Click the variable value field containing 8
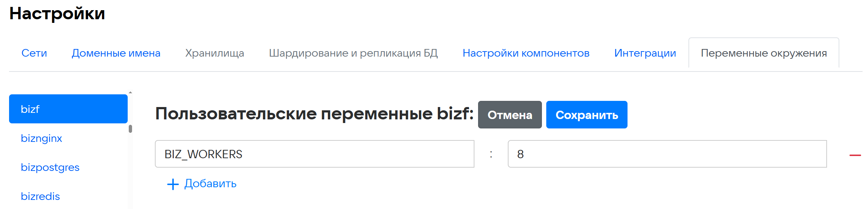868x209 pixels. tap(667, 154)
